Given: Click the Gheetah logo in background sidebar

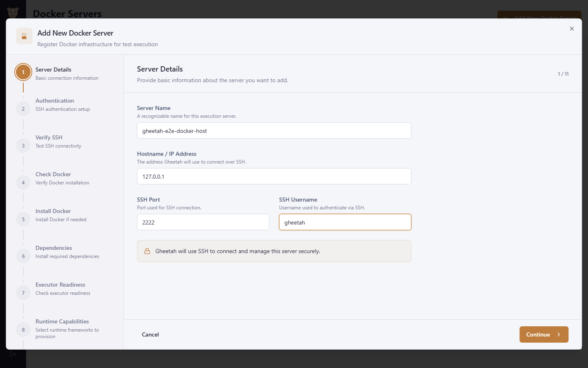Looking at the screenshot, I should click(13, 13).
